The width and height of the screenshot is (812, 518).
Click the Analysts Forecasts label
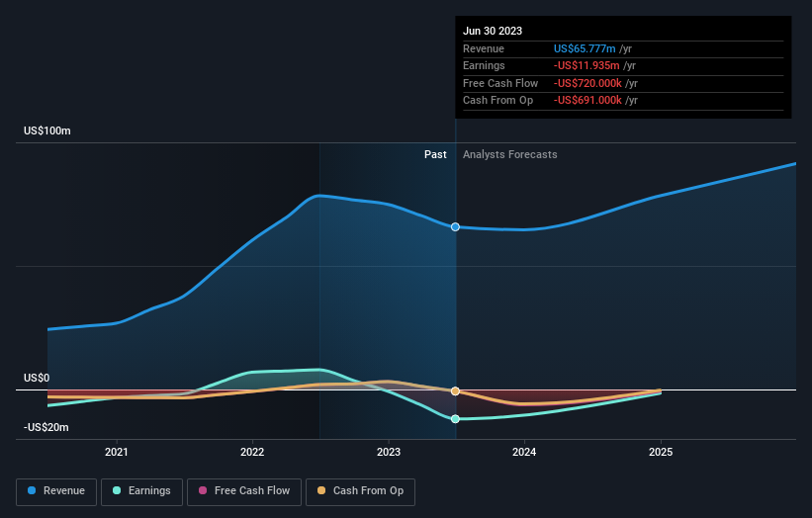point(510,155)
